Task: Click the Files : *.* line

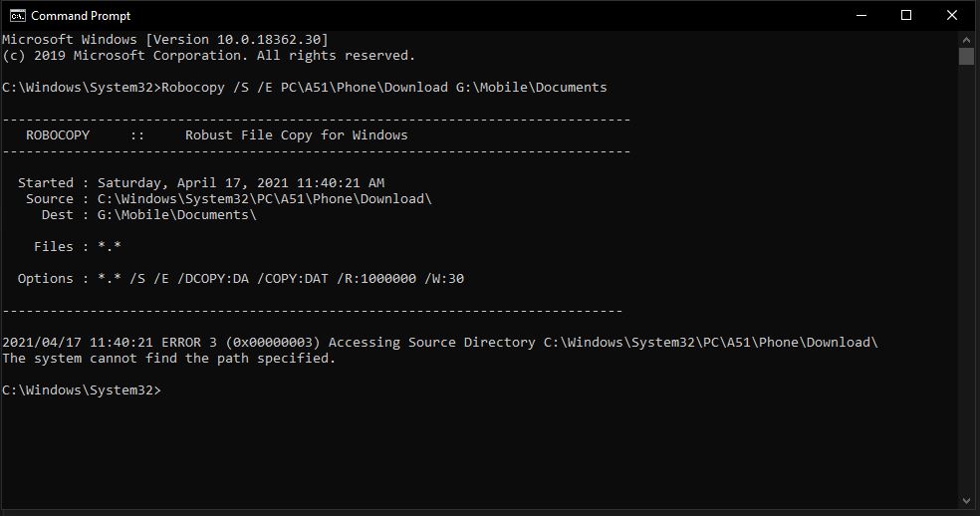Action: (78, 247)
